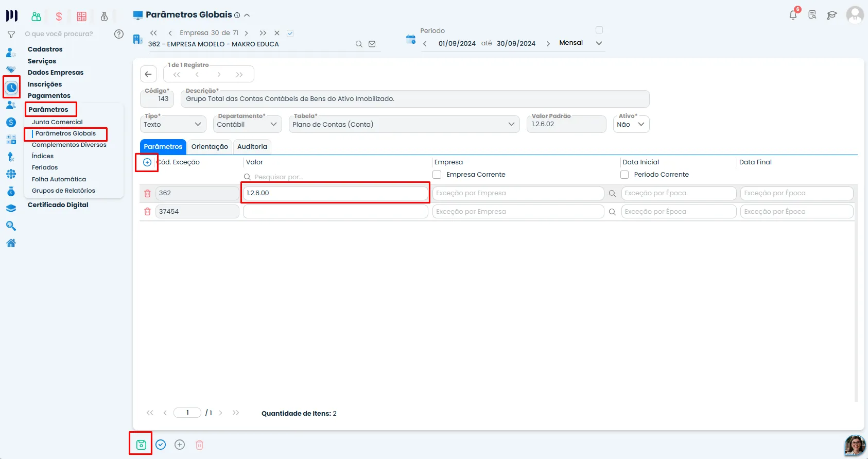Open the Mensal period type dropdown
The image size is (868, 459).
coord(581,43)
